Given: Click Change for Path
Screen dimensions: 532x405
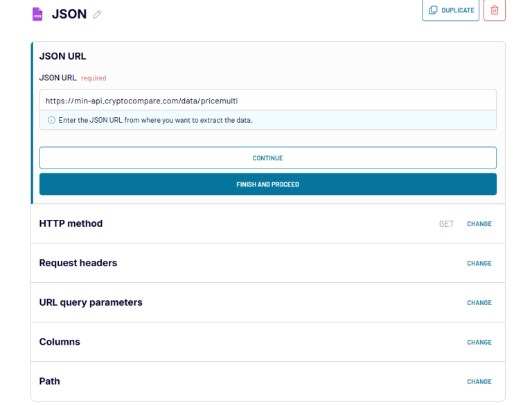Looking at the screenshot, I should [479, 382].
